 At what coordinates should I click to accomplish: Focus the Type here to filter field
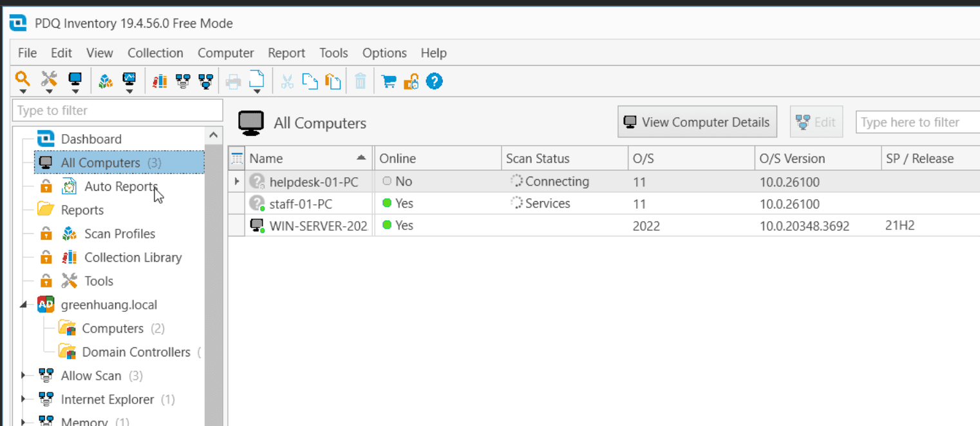coord(918,122)
